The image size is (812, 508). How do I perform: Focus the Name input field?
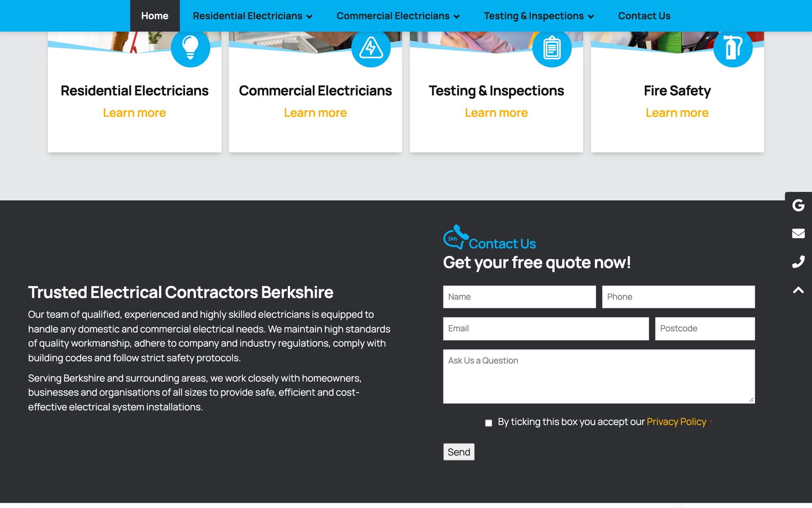[x=519, y=297]
